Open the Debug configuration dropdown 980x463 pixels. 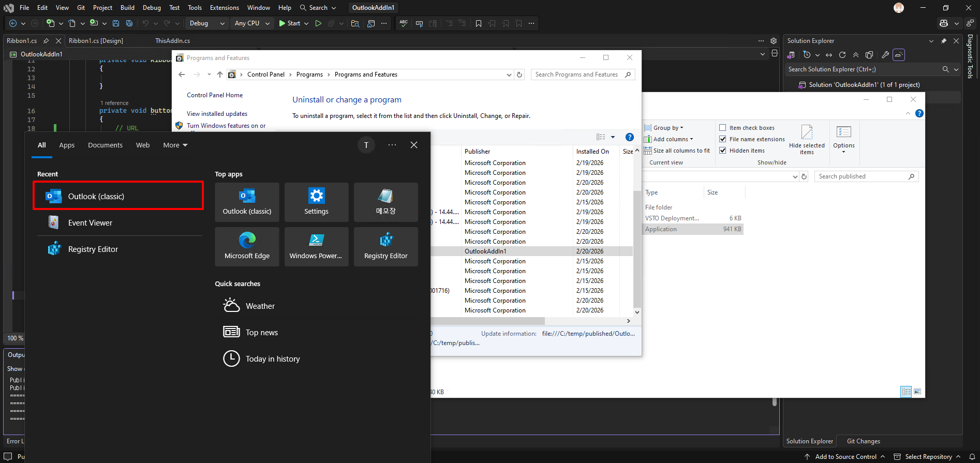[207, 23]
